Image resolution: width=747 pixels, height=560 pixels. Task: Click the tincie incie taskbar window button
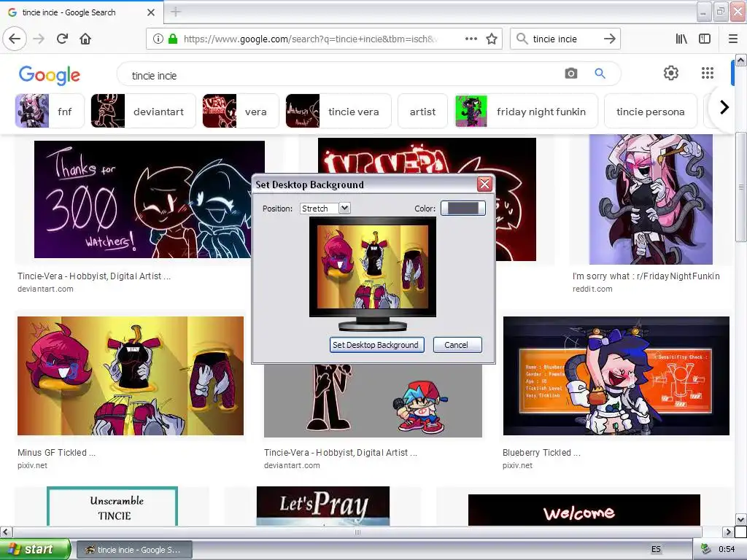tap(134, 550)
